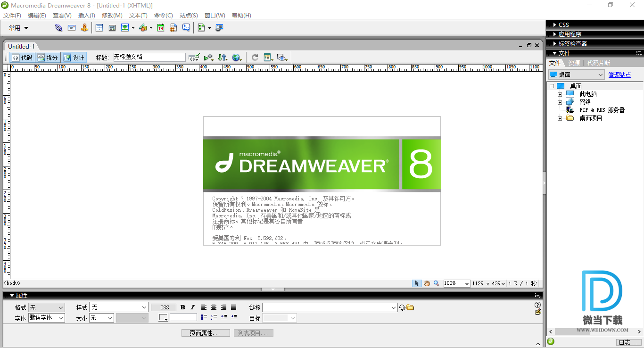This screenshot has height=348, width=644.
Task: Open the 文件(F) menu
Action: tap(12, 16)
